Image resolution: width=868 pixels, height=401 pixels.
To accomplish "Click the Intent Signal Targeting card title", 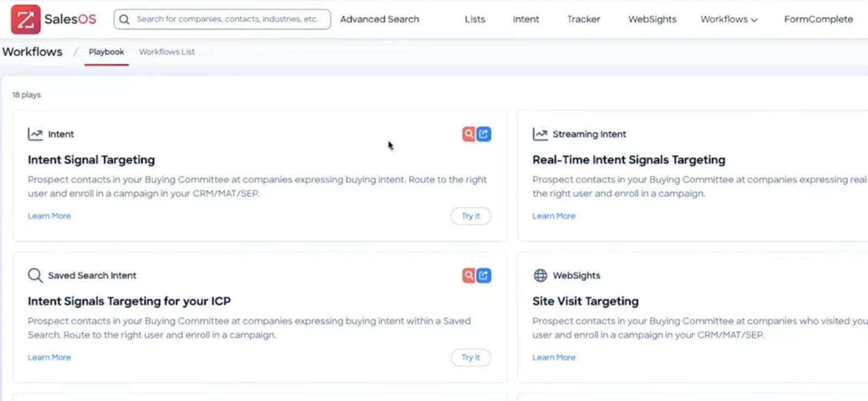I will click(x=91, y=160).
